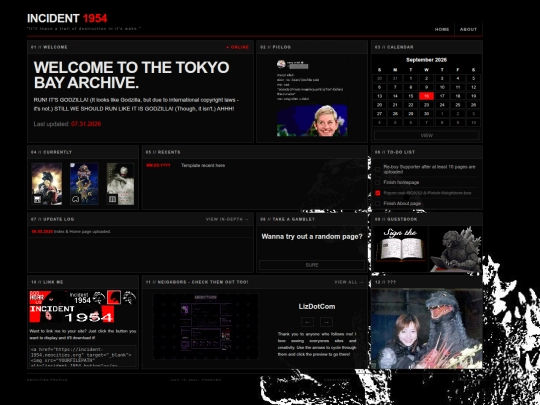Click the 'Index & Home page uploaded' log entry

(82, 231)
